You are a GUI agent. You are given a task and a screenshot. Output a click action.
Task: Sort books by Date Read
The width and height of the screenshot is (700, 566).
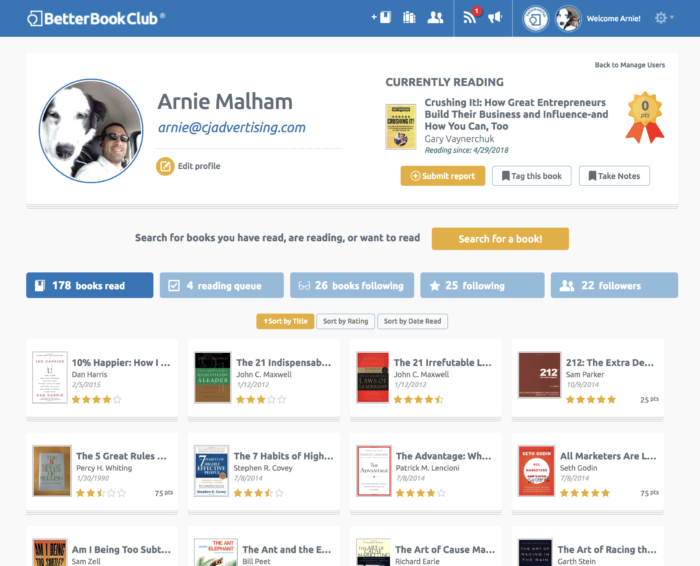(x=412, y=321)
